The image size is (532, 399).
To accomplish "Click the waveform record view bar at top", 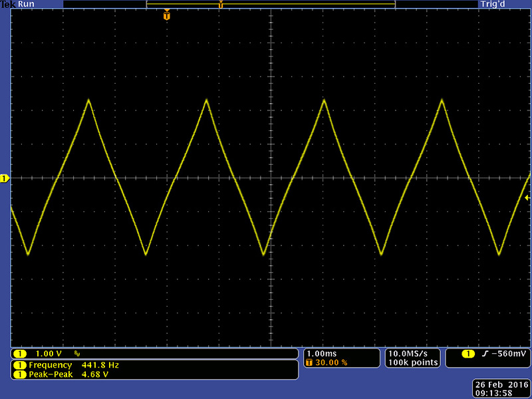I will 271,4.
